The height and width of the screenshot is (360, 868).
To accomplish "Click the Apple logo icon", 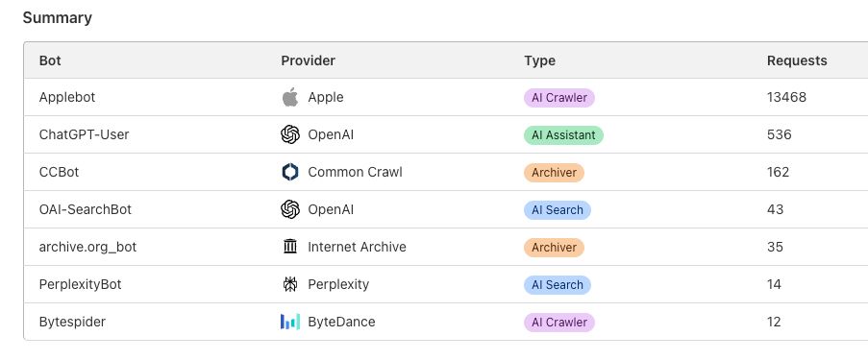I will [x=290, y=97].
